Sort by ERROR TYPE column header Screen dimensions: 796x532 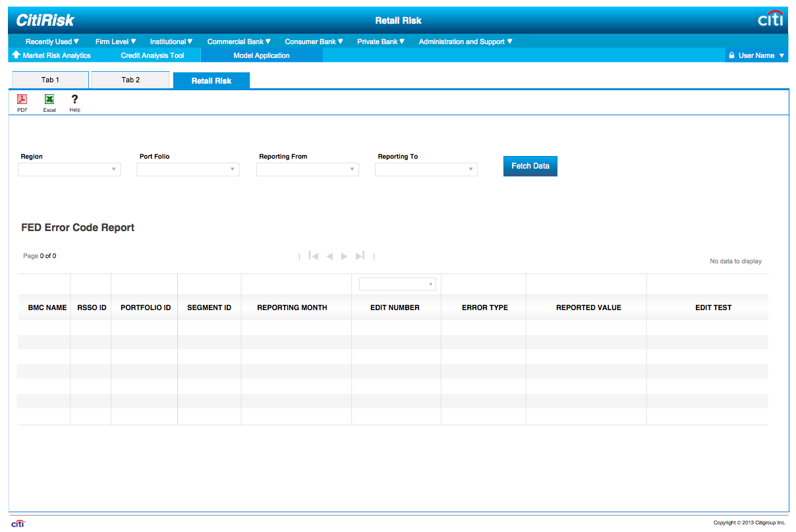485,307
